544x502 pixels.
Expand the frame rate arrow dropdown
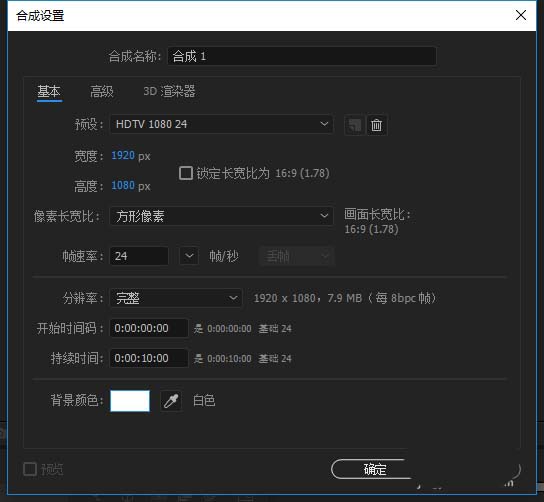[x=189, y=256]
